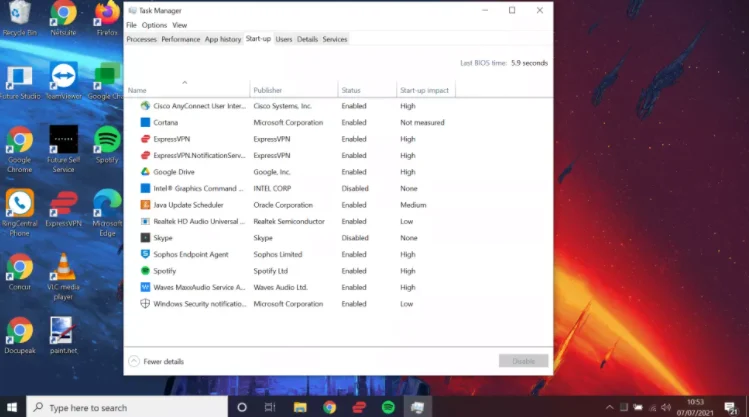Viewport: 749px width, 417px height.
Task: Select the TeamViewer desktop shortcut
Action: (x=64, y=81)
